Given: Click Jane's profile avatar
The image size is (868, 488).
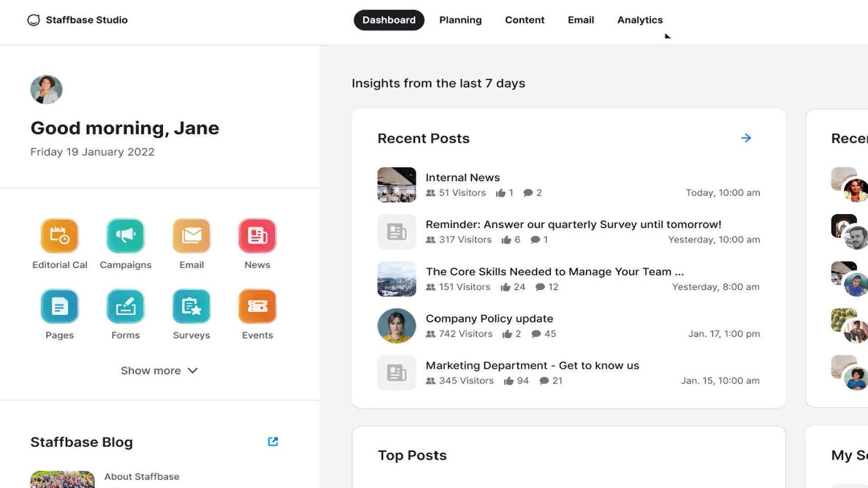Looking at the screenshot, I should tap(46, 89).
